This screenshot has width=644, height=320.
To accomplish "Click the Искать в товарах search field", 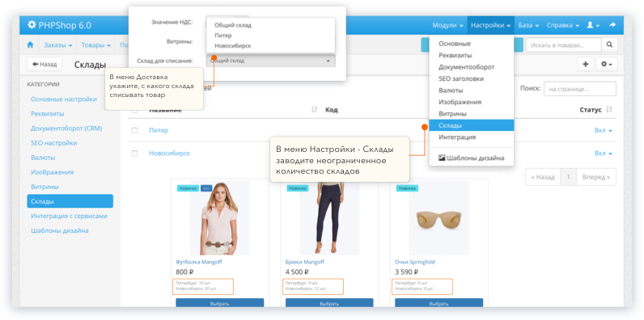I will 563,45.
